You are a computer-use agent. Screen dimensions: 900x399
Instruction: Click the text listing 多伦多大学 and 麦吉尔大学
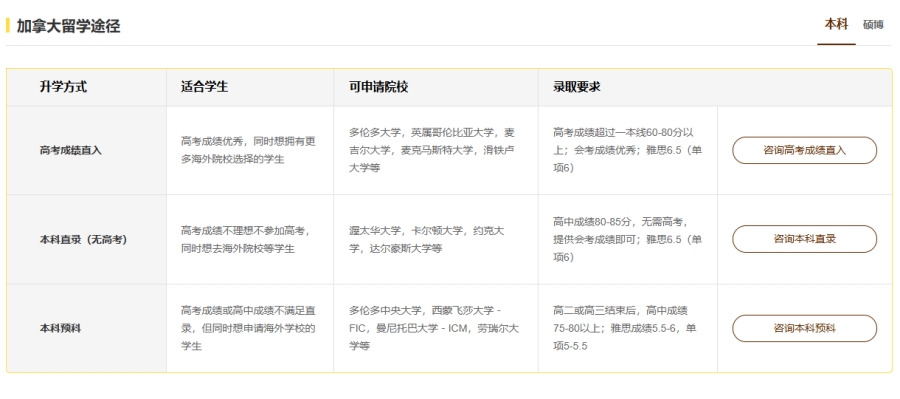point(432,150)
